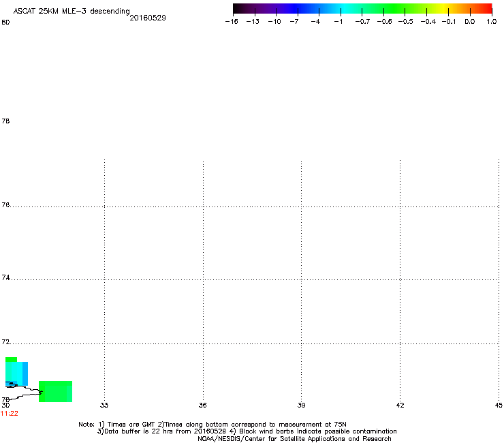The height and width of the screenshot is (443, 504).
Task: Click the small green square above the cyan patch
Action: click(12, 360)
